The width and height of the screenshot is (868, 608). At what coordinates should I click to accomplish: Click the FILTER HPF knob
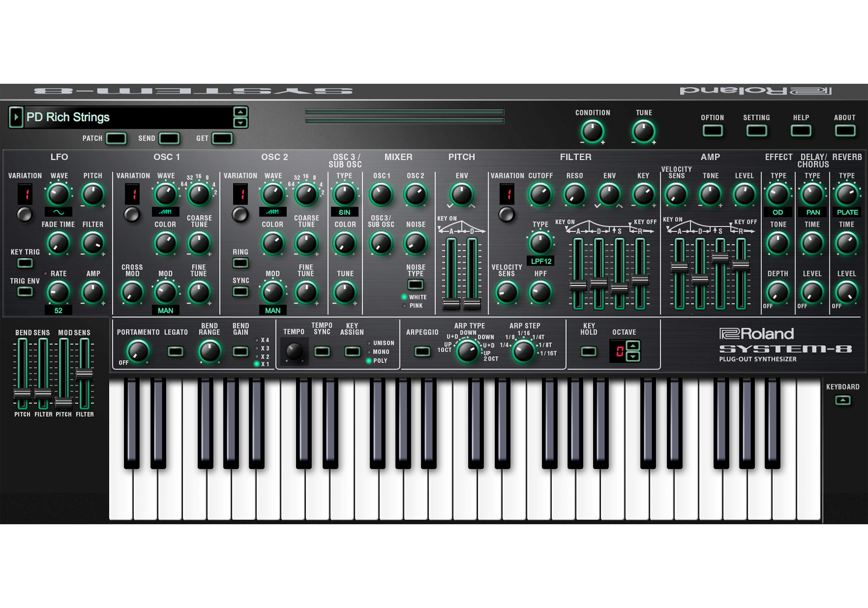click(x=540, y=292)
